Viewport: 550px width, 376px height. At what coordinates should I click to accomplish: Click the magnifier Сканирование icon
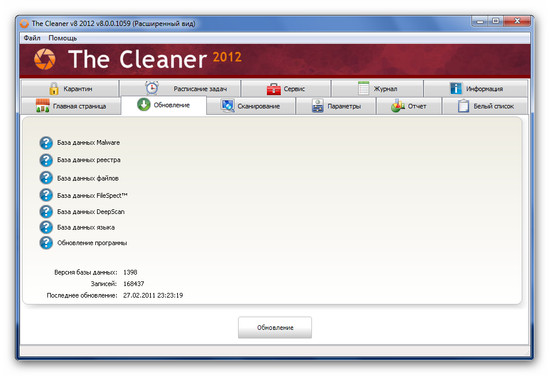(x=228, y=106)
